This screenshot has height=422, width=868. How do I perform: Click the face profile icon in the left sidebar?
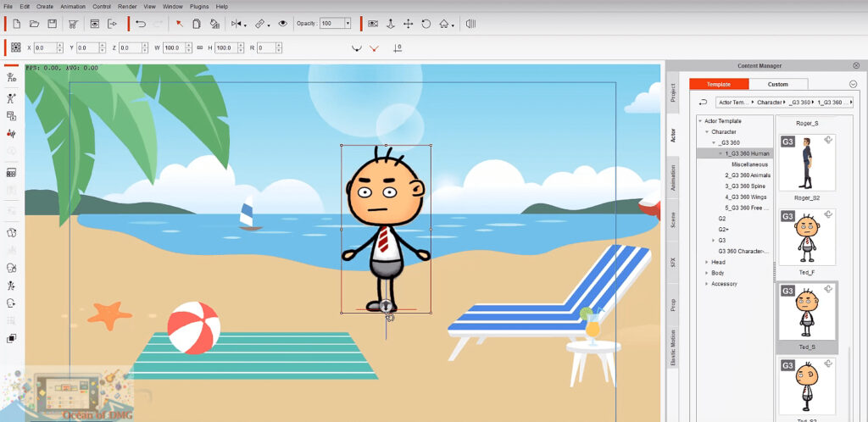coord(11,303)
